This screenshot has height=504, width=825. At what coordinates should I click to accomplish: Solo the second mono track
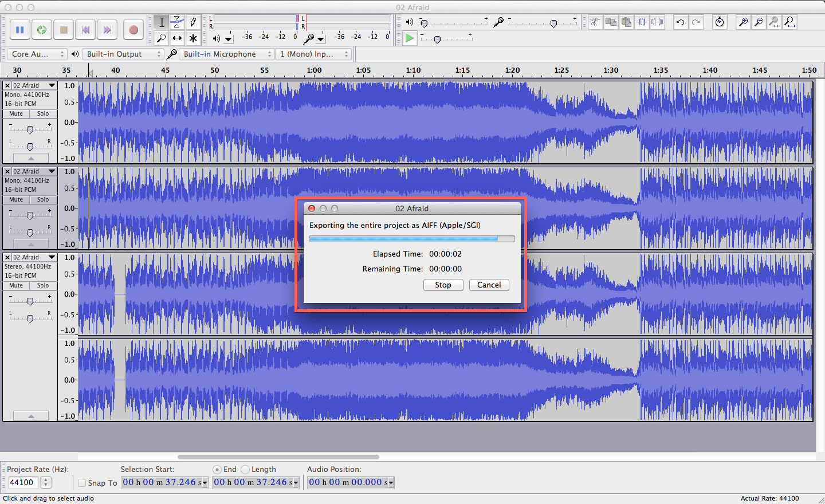click(43, 199)
